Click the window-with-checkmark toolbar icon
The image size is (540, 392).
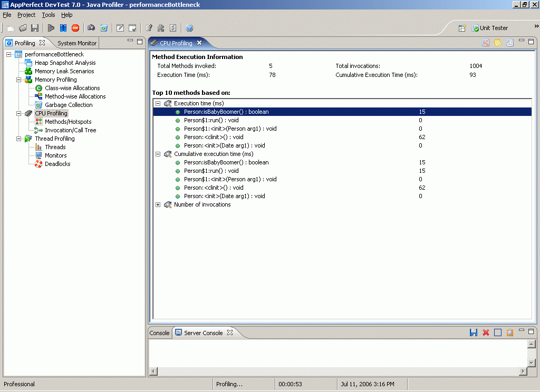tap(132, 28)
